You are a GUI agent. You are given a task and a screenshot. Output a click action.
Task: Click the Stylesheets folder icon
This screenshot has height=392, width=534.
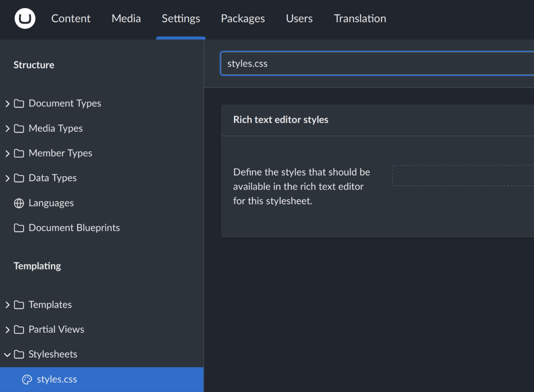coord(19,354)
